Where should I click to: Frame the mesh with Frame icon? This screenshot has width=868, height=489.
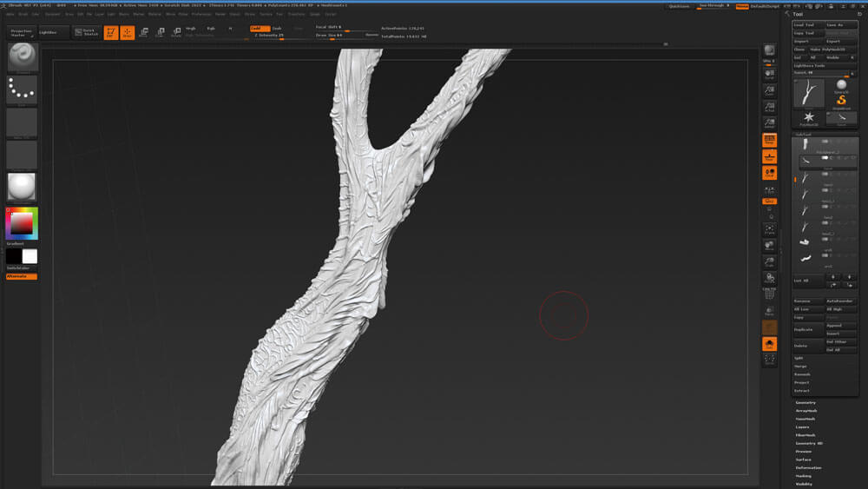(x=769, y=228)
